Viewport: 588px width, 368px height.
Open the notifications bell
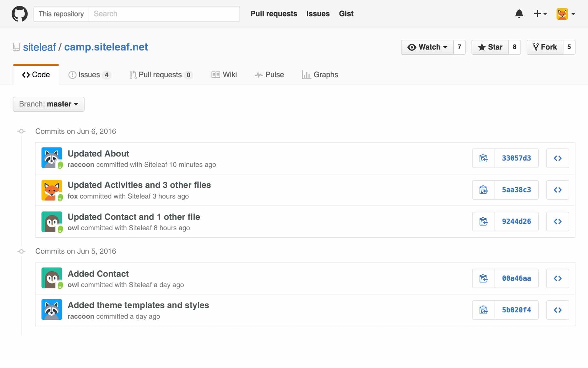[x=519, y=14]
